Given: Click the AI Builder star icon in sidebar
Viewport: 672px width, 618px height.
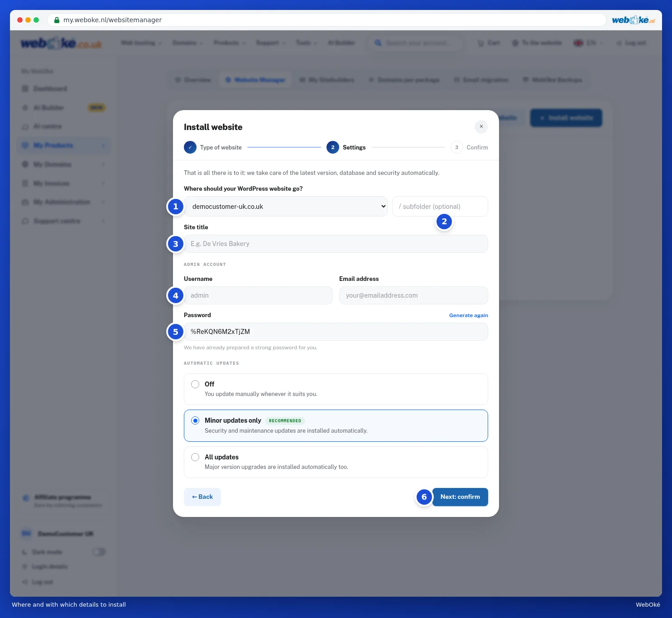Looking at the screenshot, I should pyautogui.click(x=25, y=108).
